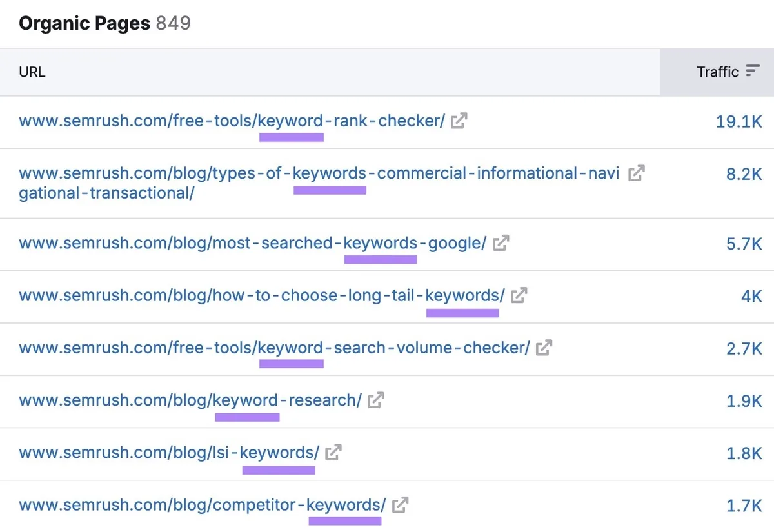Open the keyword-search-volume-checker link

pyautogui.click(x=274, y=348)
